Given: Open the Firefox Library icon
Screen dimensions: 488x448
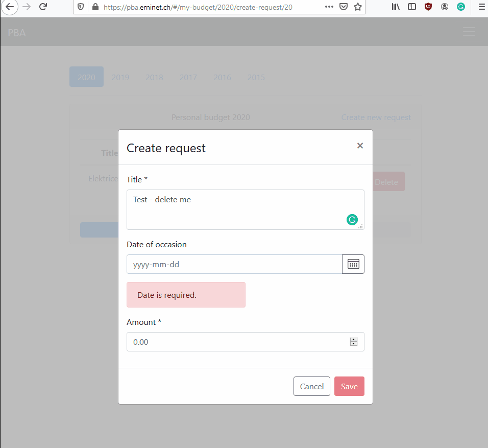Looking at the screenshot, I should click(x=396, y=7).
